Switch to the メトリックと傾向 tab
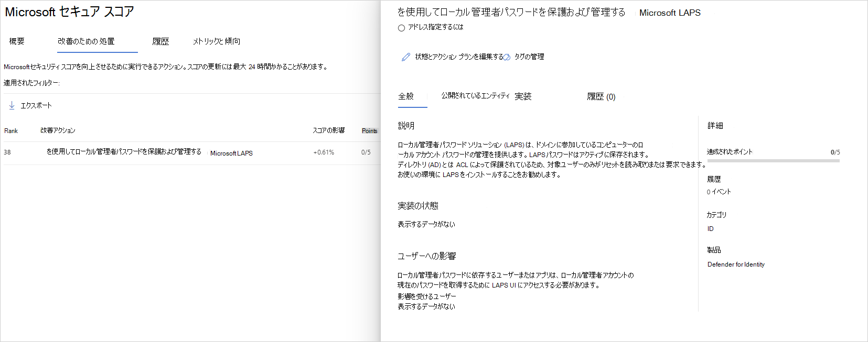868x342 pixels. 216,41
